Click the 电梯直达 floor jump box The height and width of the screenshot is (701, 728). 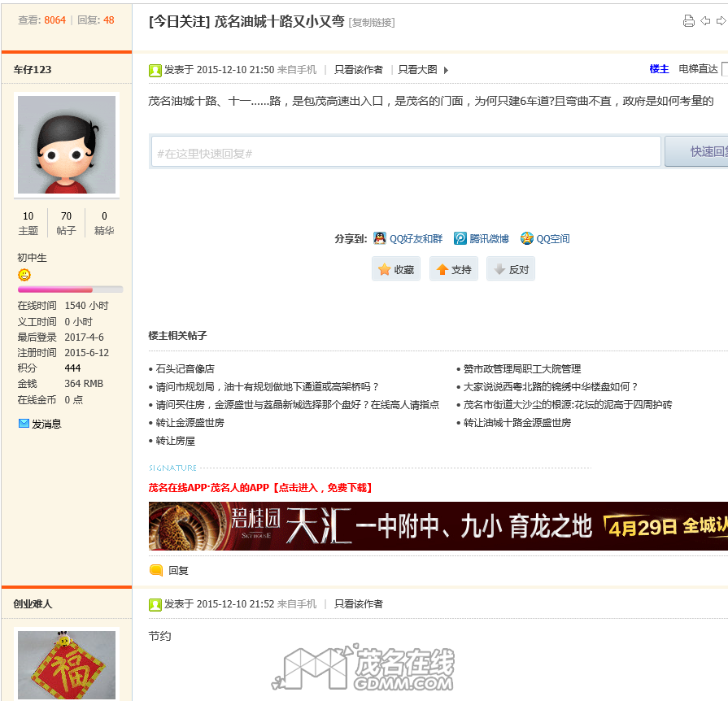(x=724, y=68)
